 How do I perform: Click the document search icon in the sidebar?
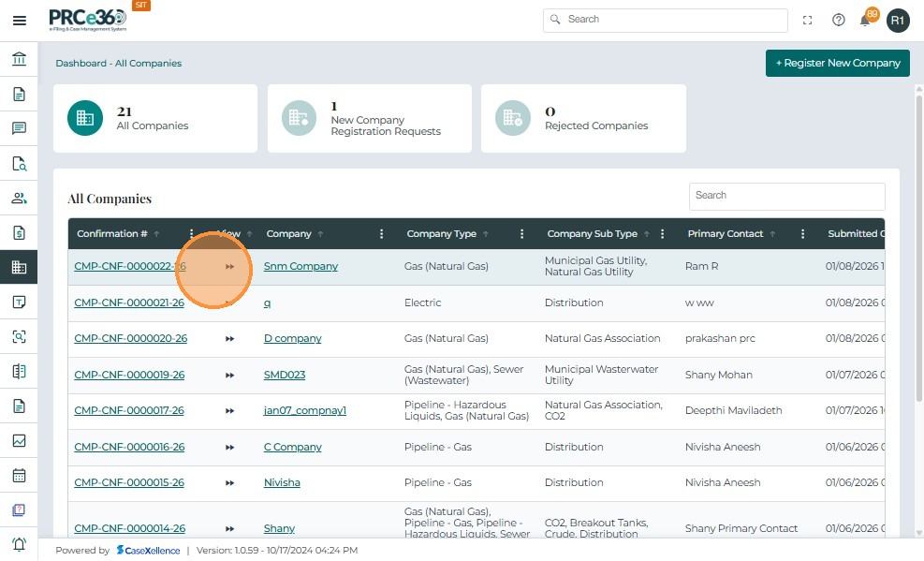coord(19,164)
